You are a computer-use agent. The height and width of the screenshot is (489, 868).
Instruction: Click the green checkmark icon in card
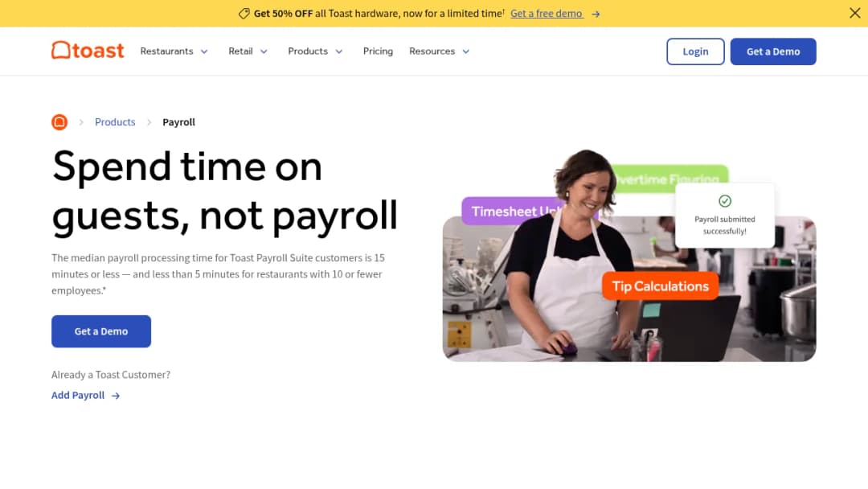(x=725, y=201)
